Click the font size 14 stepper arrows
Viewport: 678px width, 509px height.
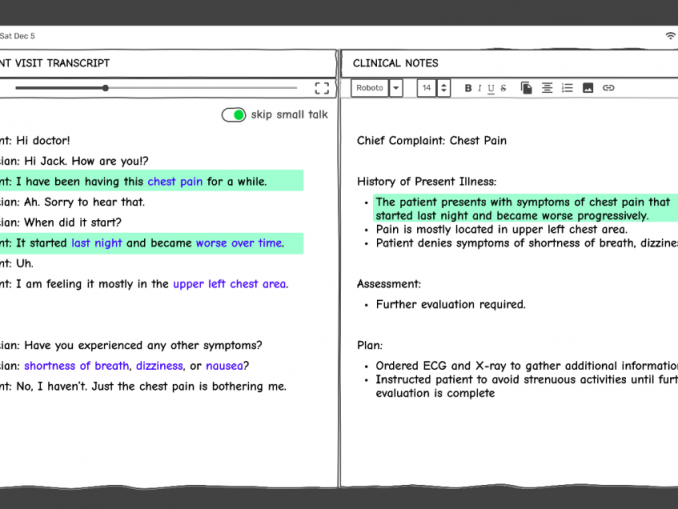pyautogui.click(x=444, y=88)
